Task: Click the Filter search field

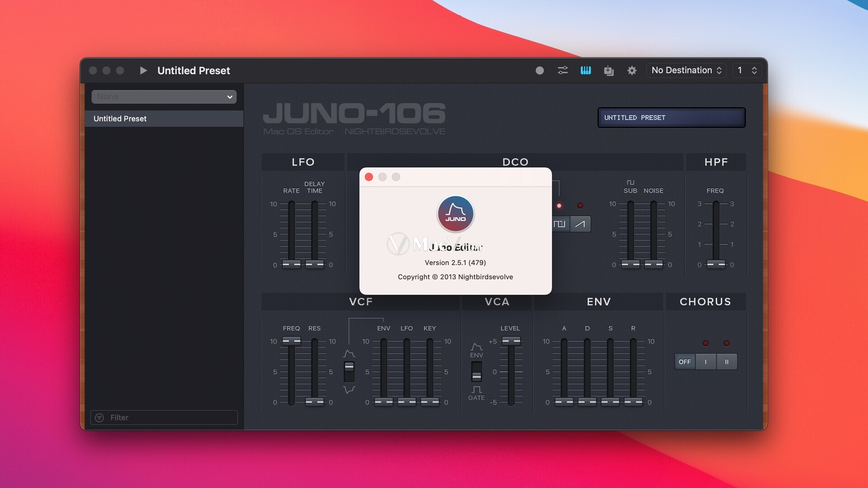Action: [164, 418]
